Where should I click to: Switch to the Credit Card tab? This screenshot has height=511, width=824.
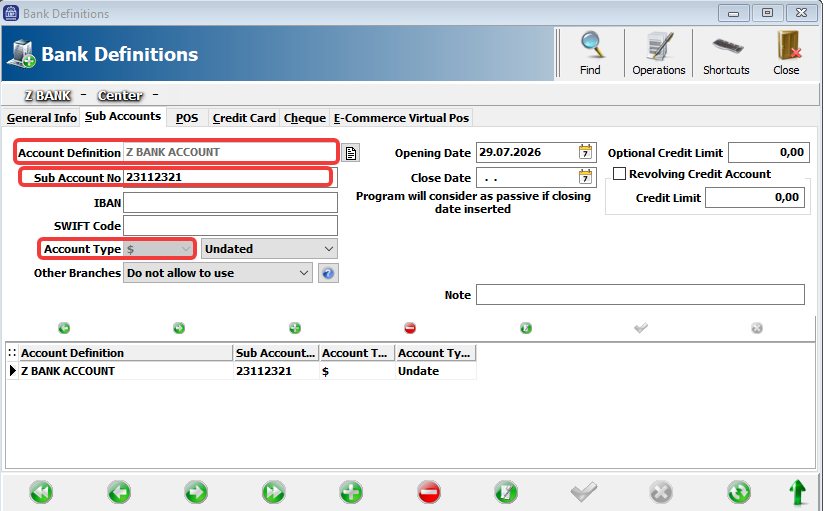[x=244, y=118]
